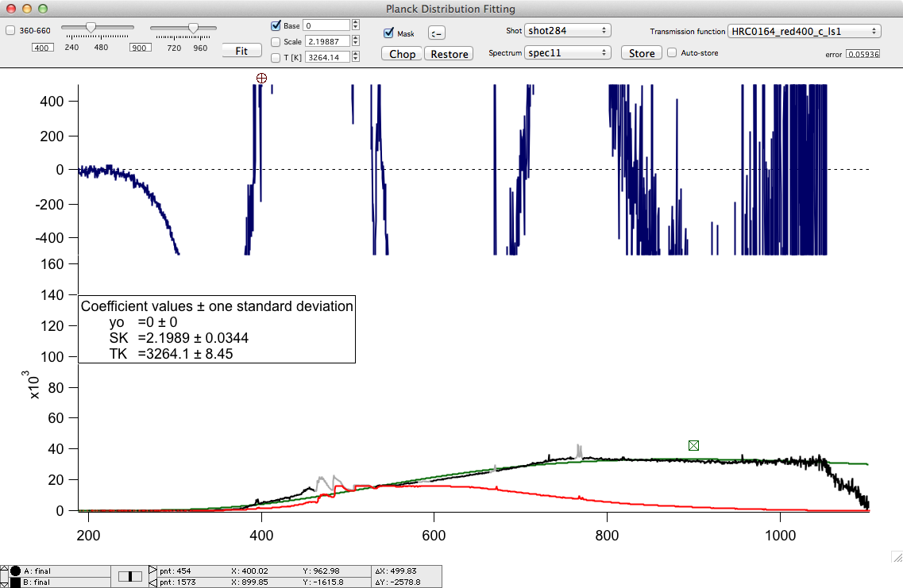Click the T [K] value stepper arrows
The image size is (903, 588).
point(355,57)
